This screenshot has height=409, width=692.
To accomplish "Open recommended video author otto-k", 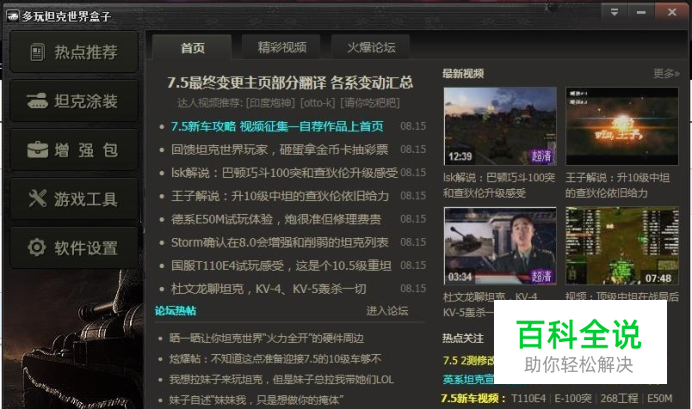I will (318, 103).
